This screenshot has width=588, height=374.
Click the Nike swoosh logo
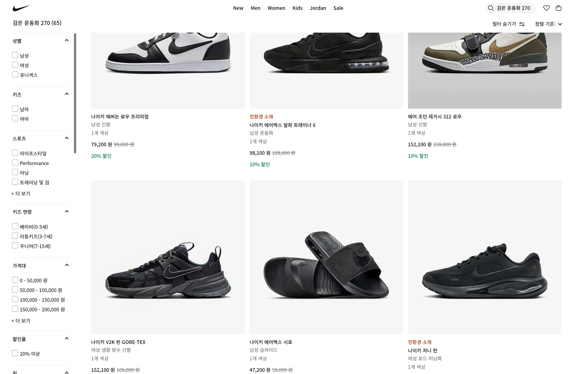21,8
